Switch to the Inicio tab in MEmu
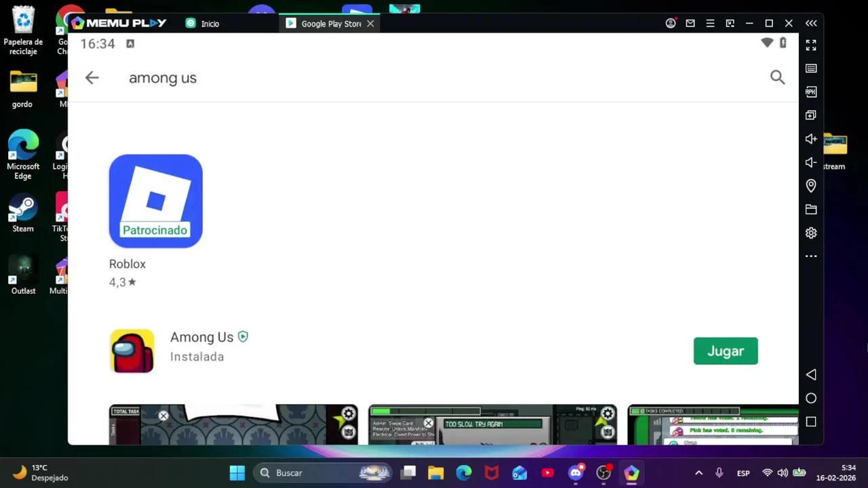868x488 pixels. pyautogui.click(x=203, y=24)
